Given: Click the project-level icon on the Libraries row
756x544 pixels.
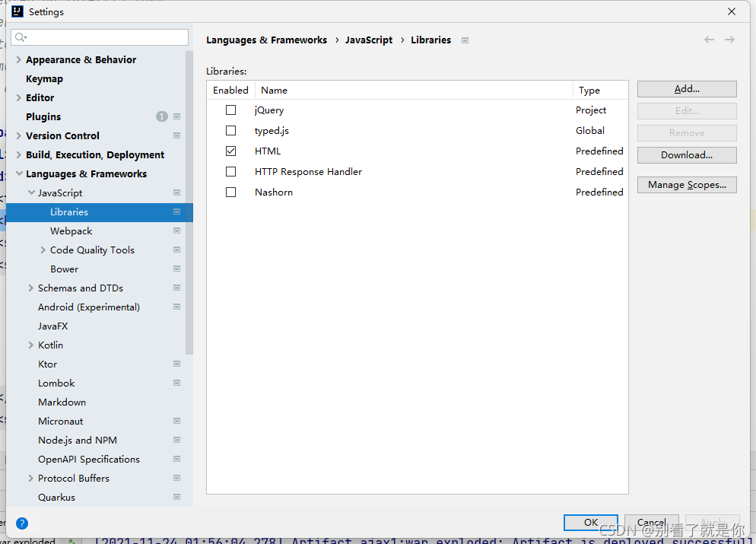Looking at the screenshot, I should click(176, 212).
